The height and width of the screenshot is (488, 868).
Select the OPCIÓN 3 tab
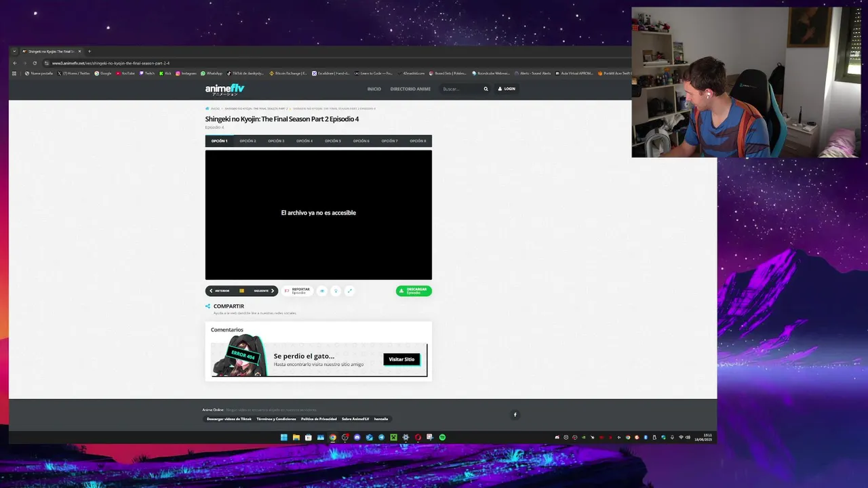point(276,141)
